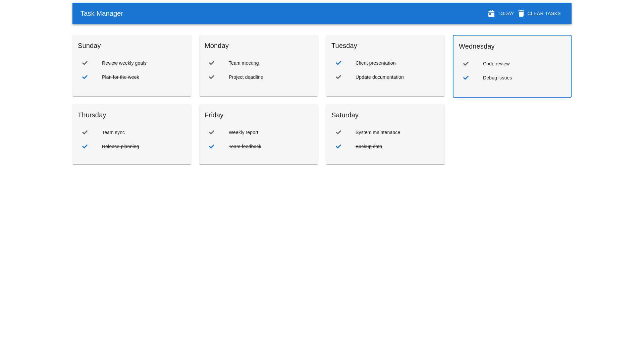Uncheck Release planning on Thursday
Image resolution: width=644 pixels, height=362 pixels.
85,146
